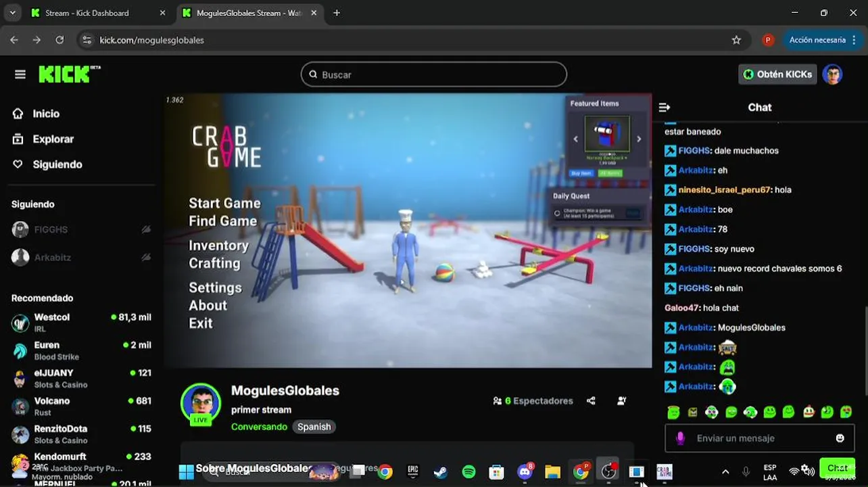
Task: Open new browser tab plus button
Action: point(337,13)
